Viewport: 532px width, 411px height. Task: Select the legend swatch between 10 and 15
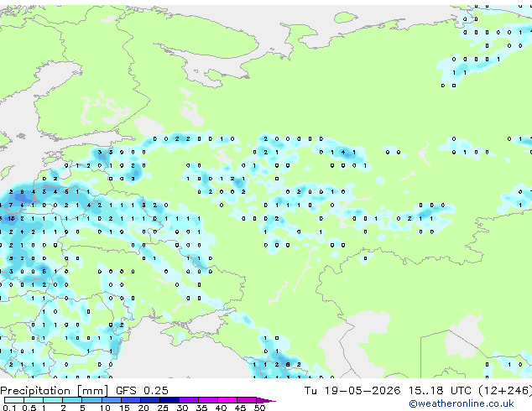[x=112, y=400]
